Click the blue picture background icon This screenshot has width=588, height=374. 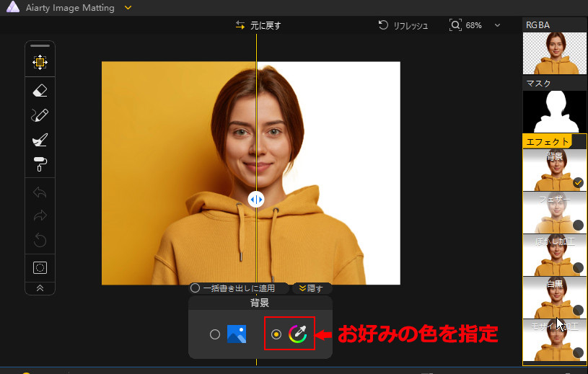coord(237,334)
